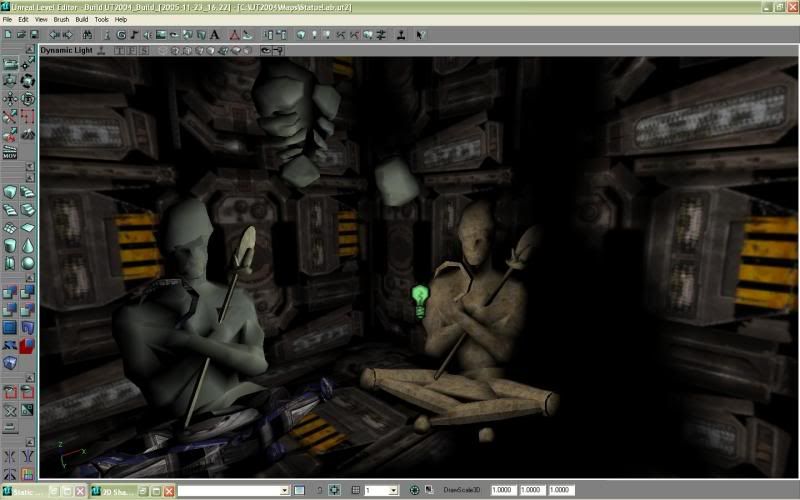The height and width of the screenshot is (500, 800).
Task: Open Build Options icon
Action: 381,35
